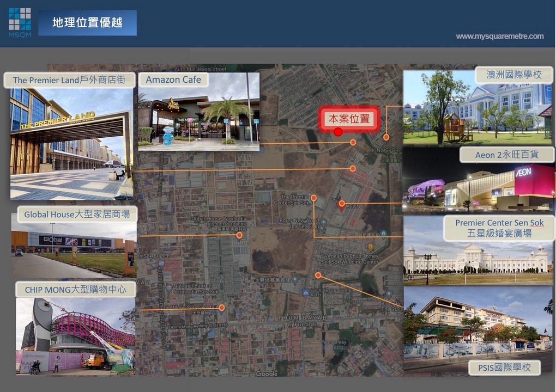Screen dimensions: 556x392
Task: Click the orange marker for The Premier Land
Action: 353,169
